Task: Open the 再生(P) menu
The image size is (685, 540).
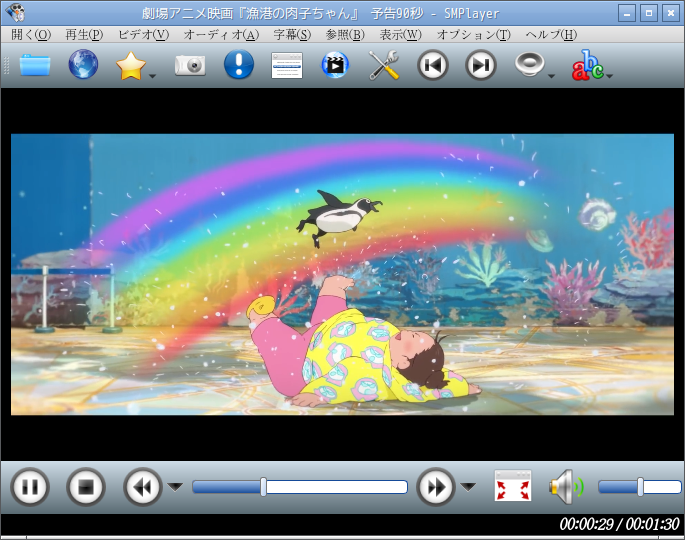Action: point(84,35)
